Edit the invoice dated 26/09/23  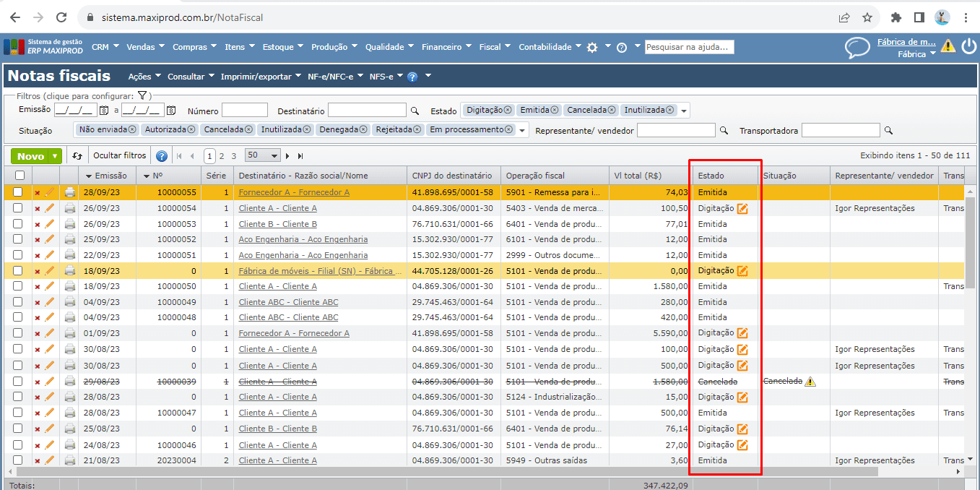(50, 208)
